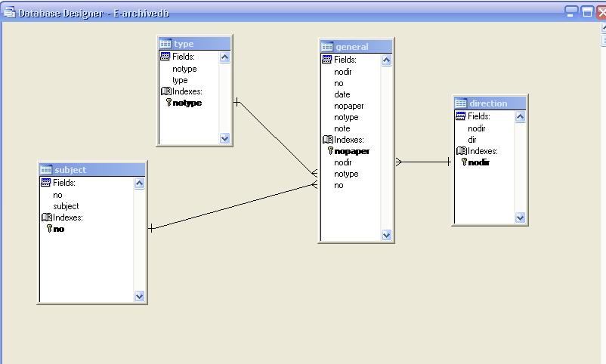
Task: Click the nodir key icon in direction
Action: 464,162
